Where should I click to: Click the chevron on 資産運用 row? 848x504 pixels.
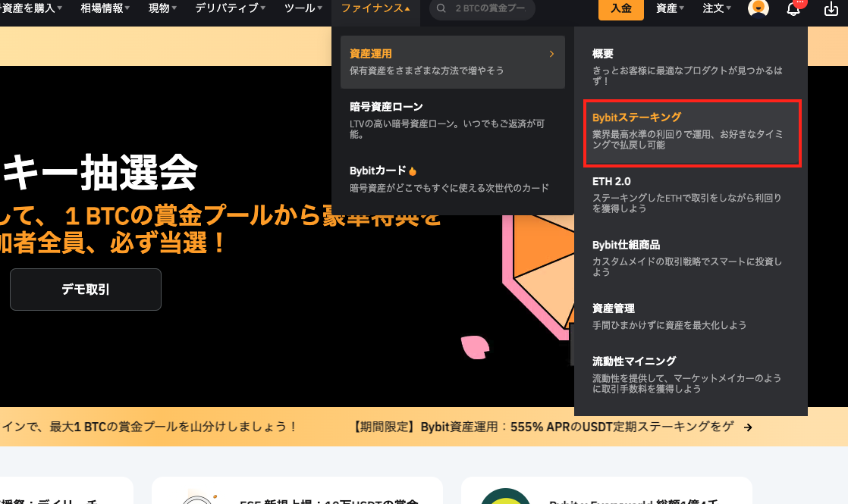click(x=551, y=54)
